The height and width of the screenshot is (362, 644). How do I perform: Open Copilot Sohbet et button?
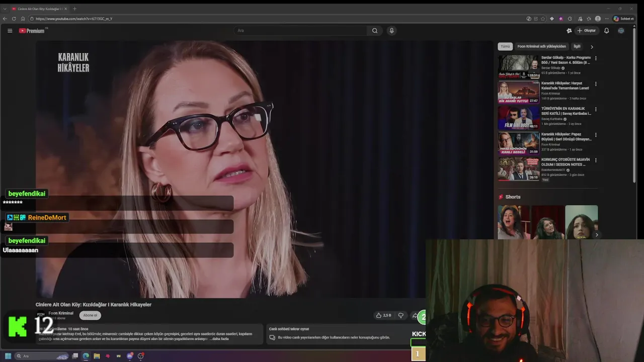point(623,19)
